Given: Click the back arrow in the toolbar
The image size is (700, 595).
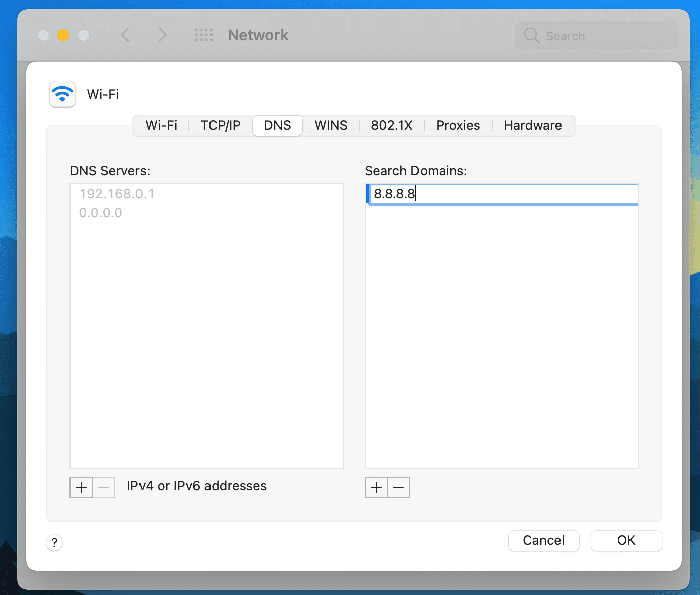Looking at the screenshot, I should click(125, 35).
